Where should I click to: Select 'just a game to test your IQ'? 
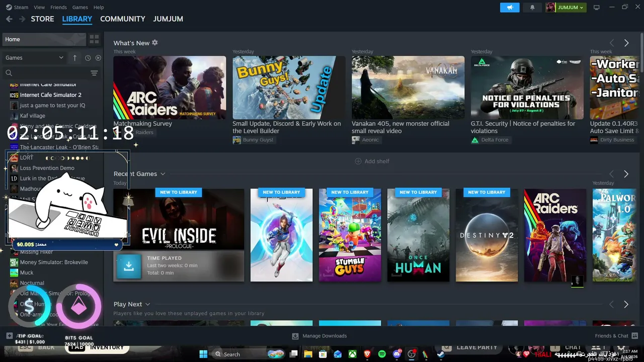tap(52, 106)
